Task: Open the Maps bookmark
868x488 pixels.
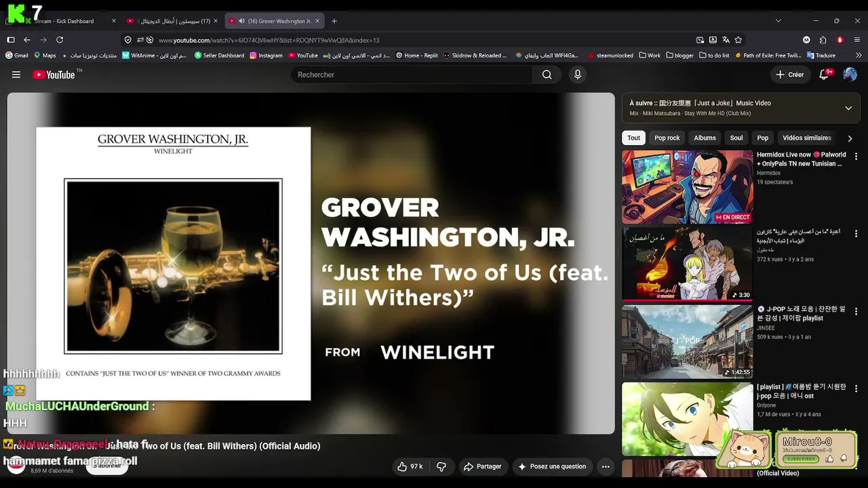Action: [45, 56]
